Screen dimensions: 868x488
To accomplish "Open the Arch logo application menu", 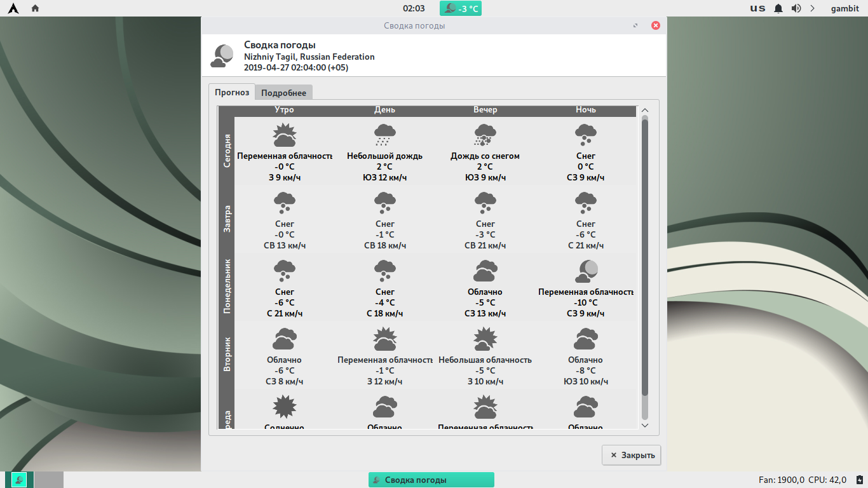I will pos(14,8).
